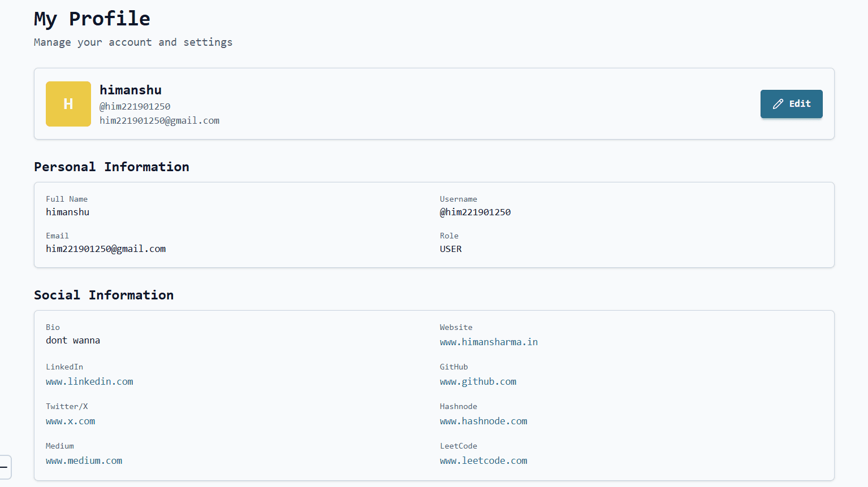Click the @him221901250 handle under the name
The height and width of the screenshot is (487, 868).
(x=135, y=106)
